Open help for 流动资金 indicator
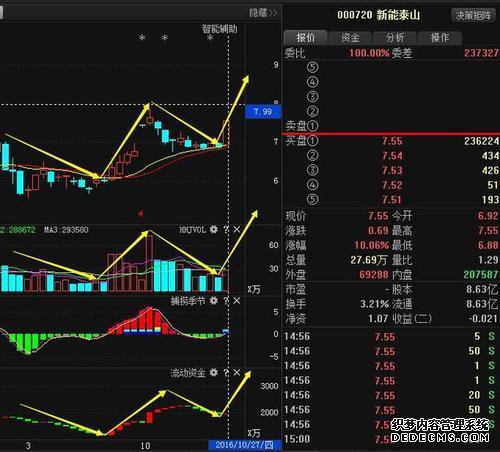The height and width of the screenshot is (452, 500). coord(226,373)
